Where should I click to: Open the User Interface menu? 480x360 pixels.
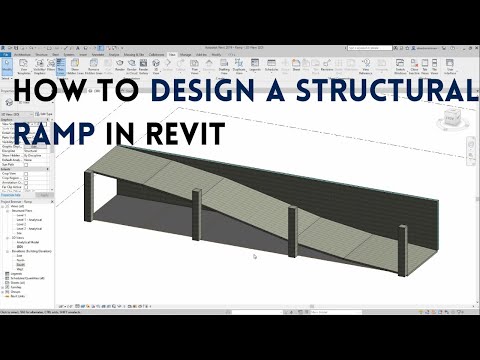pos(450,67)
